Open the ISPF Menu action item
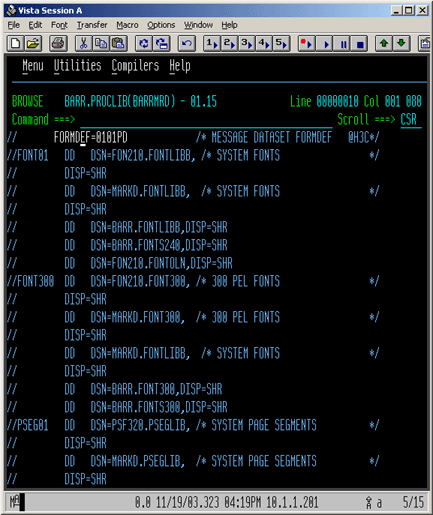433x515 pixels. (x=33, y=66)
